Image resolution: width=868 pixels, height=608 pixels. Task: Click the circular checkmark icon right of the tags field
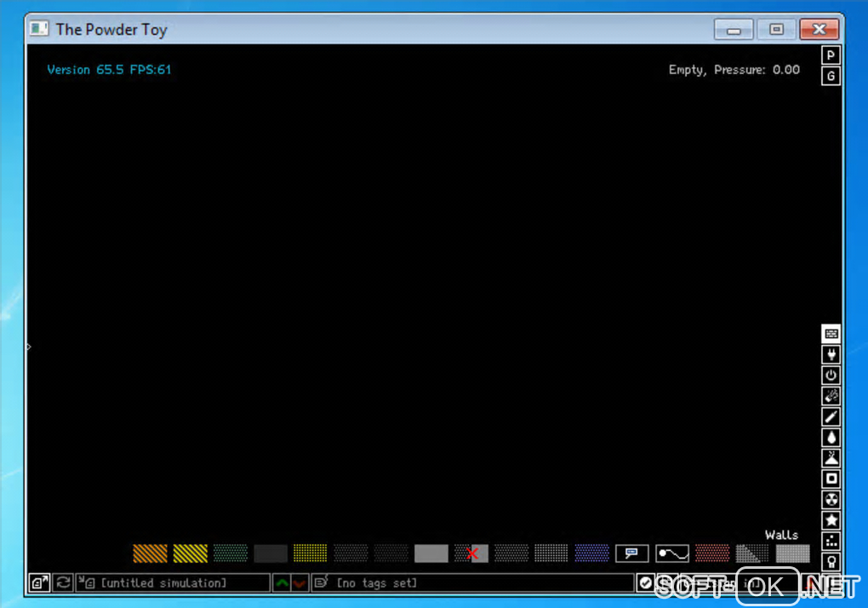645,583
